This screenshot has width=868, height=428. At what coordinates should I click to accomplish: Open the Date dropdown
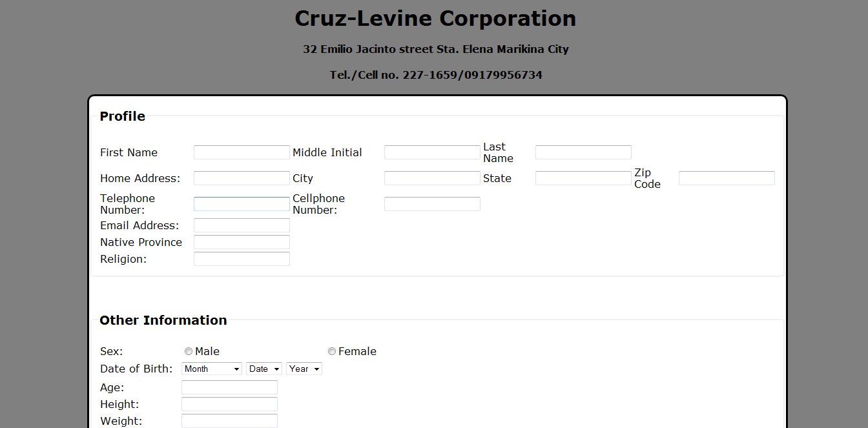click(264, 369)
